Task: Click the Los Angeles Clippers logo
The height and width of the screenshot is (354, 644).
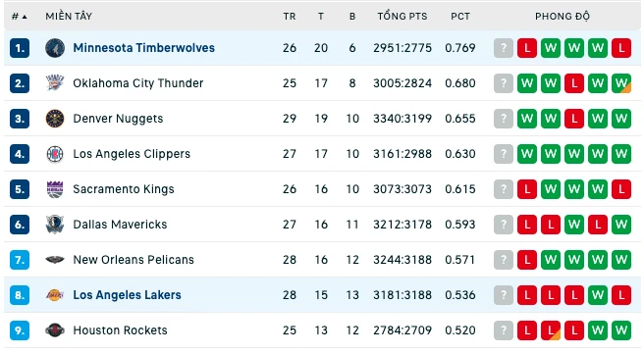Action: 55,154
